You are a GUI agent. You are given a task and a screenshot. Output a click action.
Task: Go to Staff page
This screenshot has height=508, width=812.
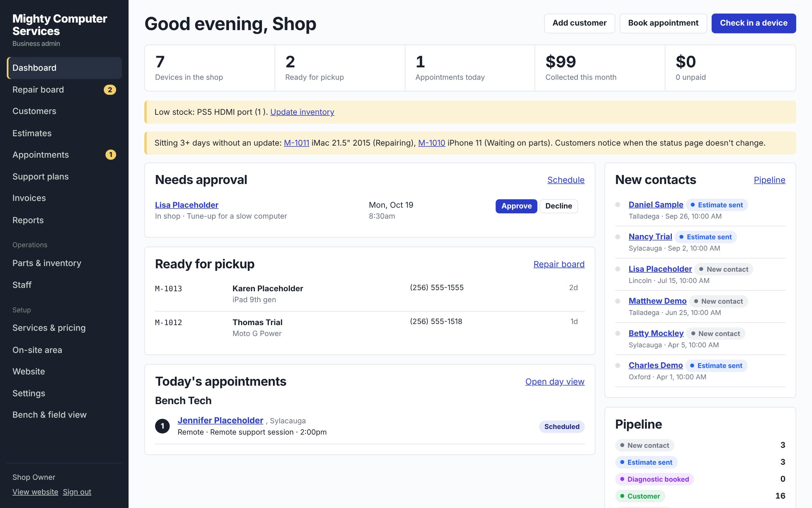(64, 285)
